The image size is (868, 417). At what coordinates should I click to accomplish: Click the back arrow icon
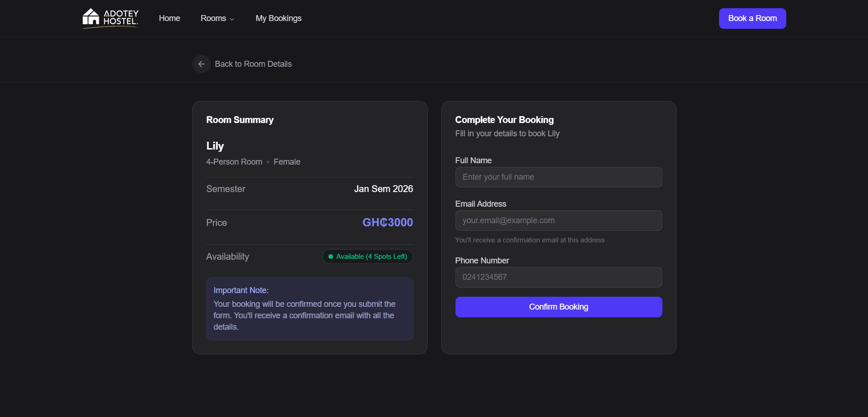[201, 64]
